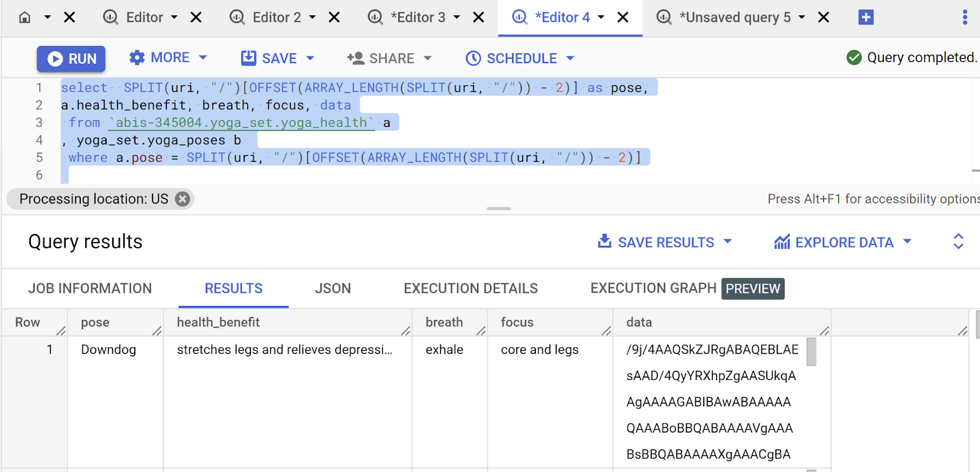
Task: Switch to the JOB INFORMATION tab
Action: (90, 288)
